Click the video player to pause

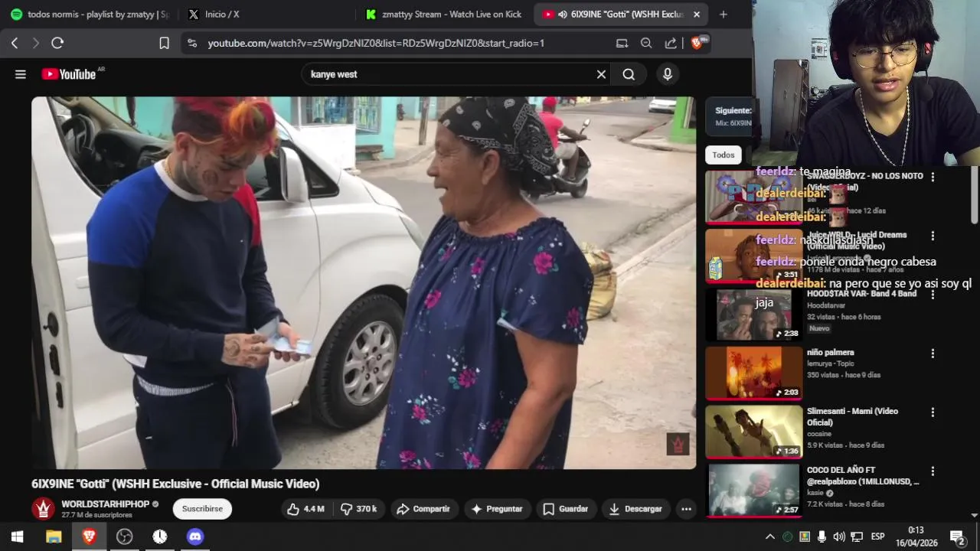pyautogui.click(x=364, y=282)
